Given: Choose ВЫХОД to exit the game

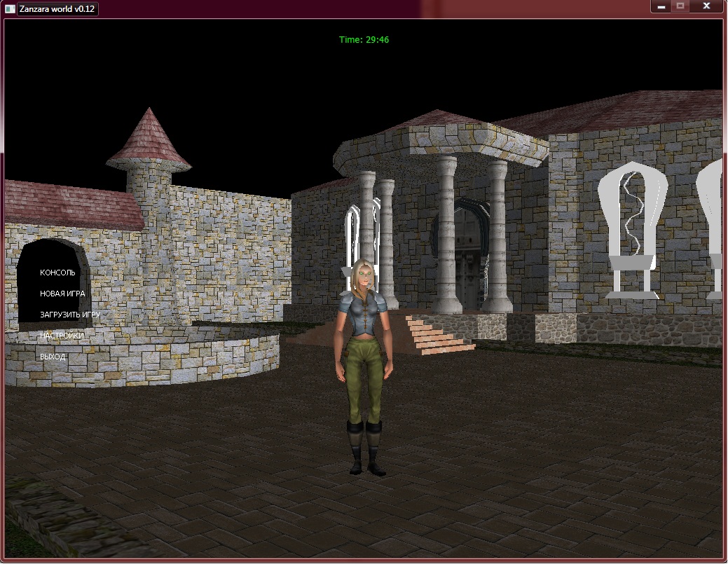Looking at the screenshot, I should tap(53, 357).
